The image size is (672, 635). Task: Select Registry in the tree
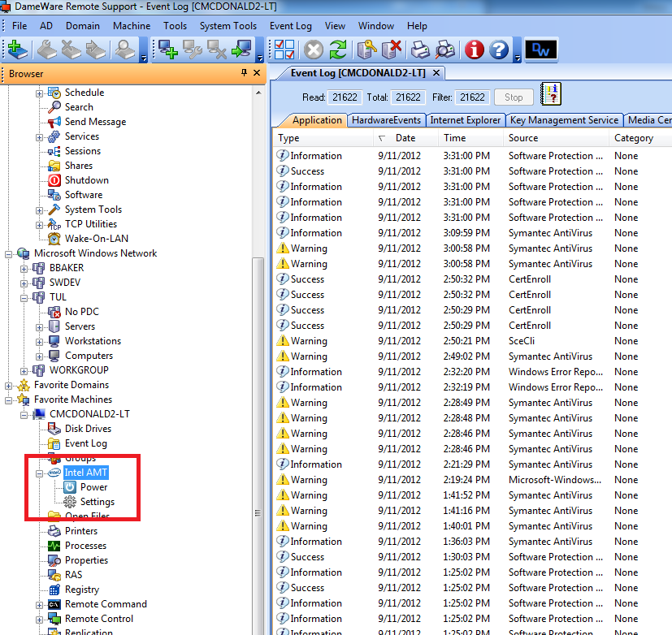pos(82,590)
